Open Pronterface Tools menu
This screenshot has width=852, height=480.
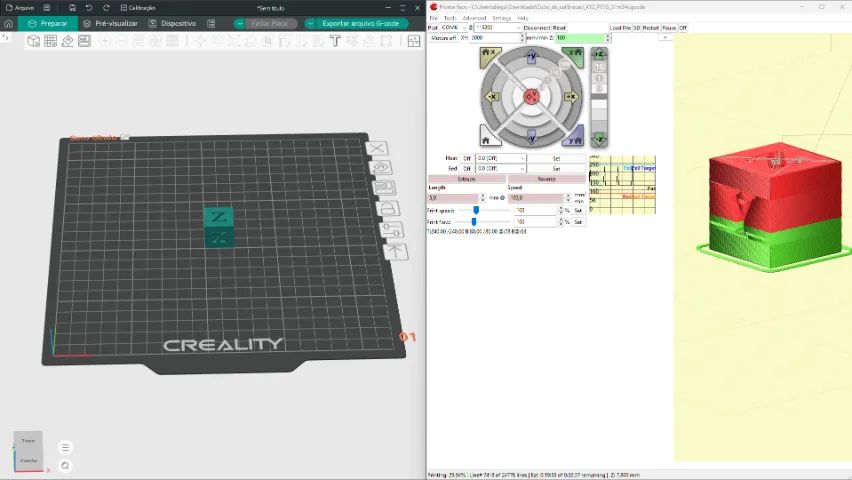pos(450,18)
